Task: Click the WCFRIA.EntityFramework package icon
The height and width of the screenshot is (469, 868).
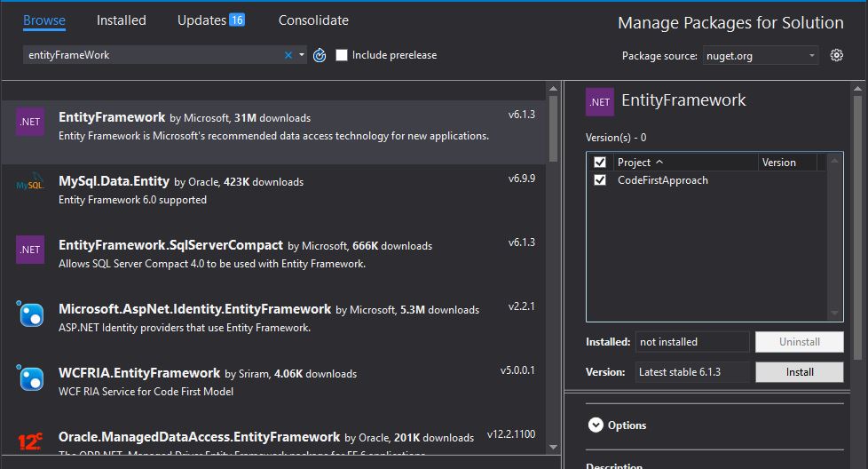Action: click(x=30, y=378)
